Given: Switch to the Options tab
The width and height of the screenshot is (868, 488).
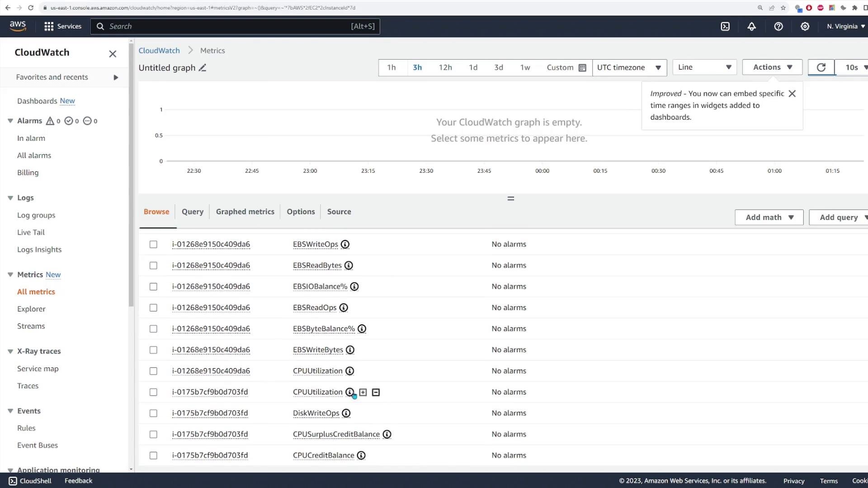Looking at the screenshot, I should 301,211.
